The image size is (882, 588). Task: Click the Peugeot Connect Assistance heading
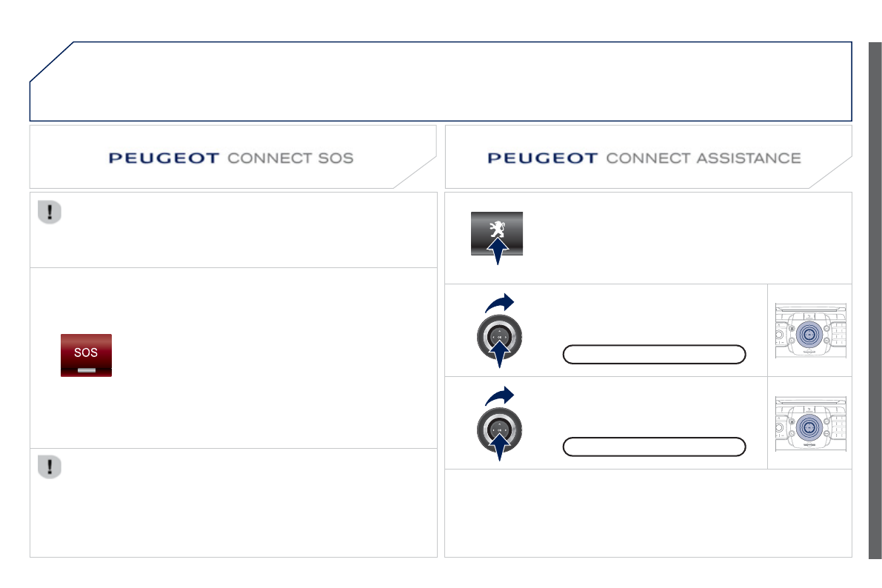click(x=644, y=158)
